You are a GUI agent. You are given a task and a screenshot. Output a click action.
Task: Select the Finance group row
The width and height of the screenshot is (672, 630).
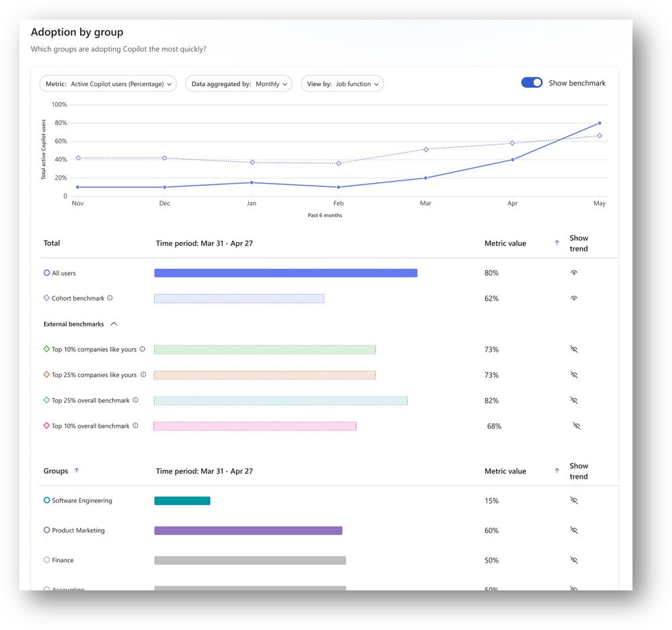coord(329,560)
